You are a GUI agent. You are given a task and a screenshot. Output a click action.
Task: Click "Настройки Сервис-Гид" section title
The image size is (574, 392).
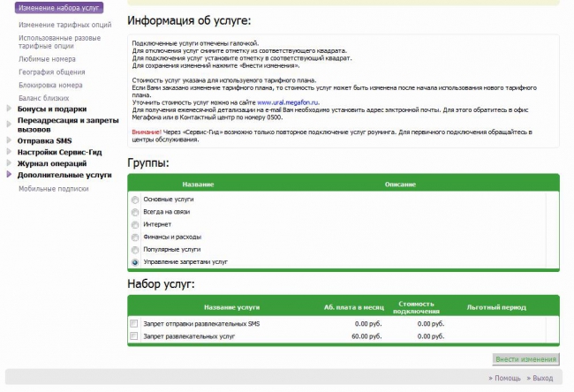coord(60,152)
